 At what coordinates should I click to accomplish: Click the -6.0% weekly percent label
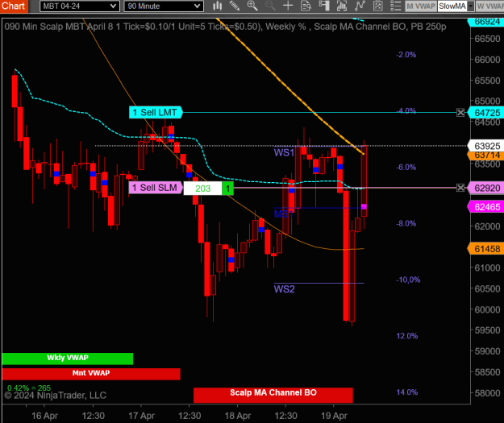pos(406,167)
